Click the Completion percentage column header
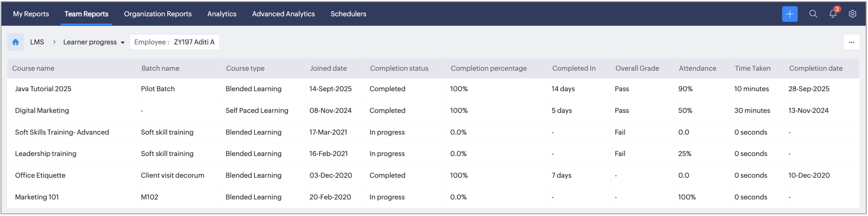 pyautogui.click(x=489, y=68)
